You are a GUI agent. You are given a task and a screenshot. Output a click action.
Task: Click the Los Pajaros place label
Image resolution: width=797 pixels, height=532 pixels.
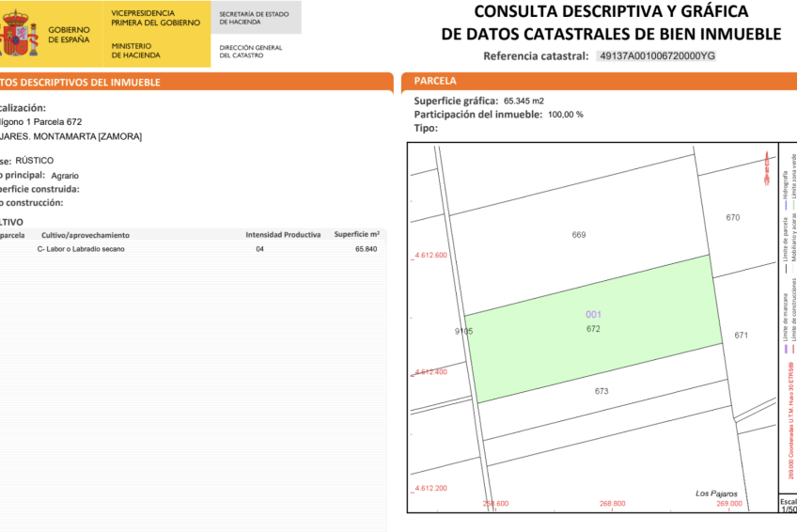pos(716,493)
